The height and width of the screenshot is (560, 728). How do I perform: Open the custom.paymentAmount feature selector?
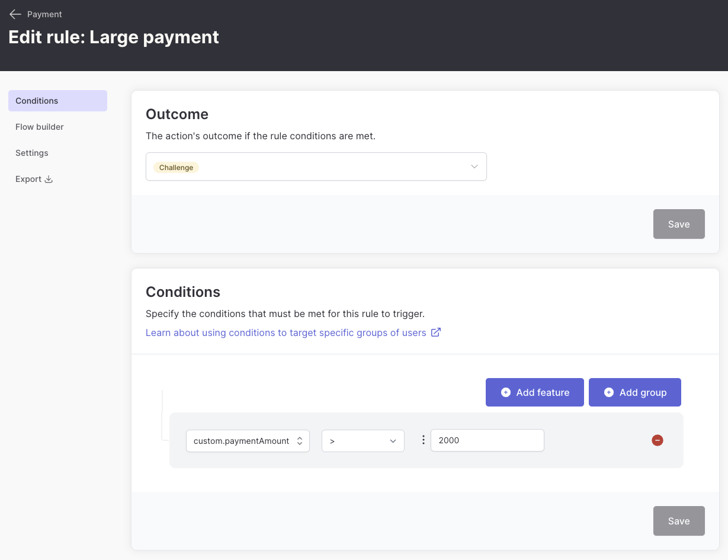pyautogui.click(x=248, y=441)
